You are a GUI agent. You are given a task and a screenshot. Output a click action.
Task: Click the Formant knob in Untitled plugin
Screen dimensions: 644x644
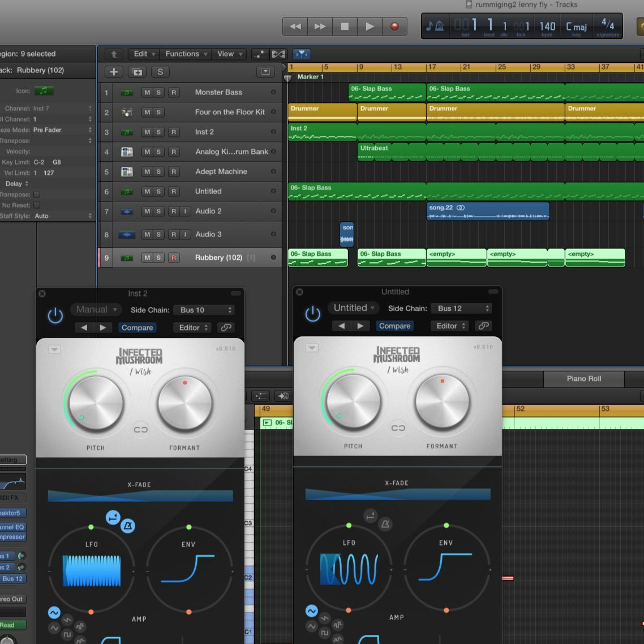(442, 401)
